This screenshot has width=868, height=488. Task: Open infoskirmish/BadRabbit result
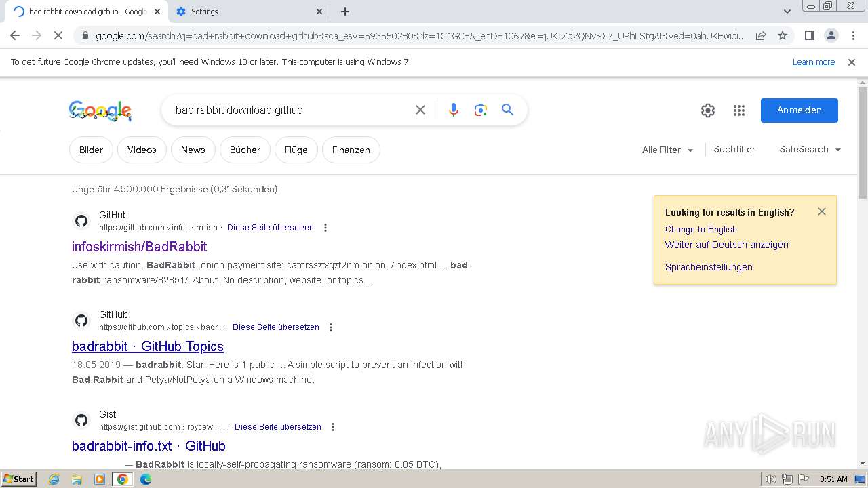[x=140, y=247]
